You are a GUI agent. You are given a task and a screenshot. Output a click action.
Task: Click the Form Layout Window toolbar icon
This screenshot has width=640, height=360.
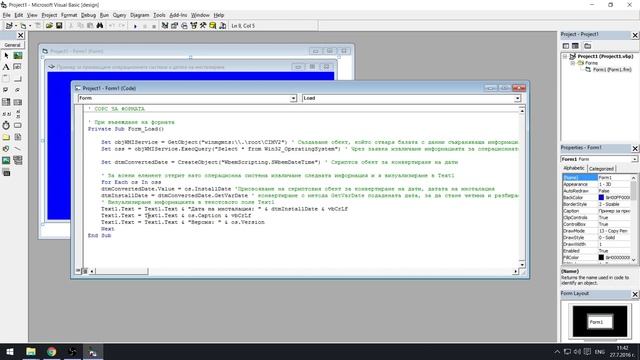[x=184, y=26]
